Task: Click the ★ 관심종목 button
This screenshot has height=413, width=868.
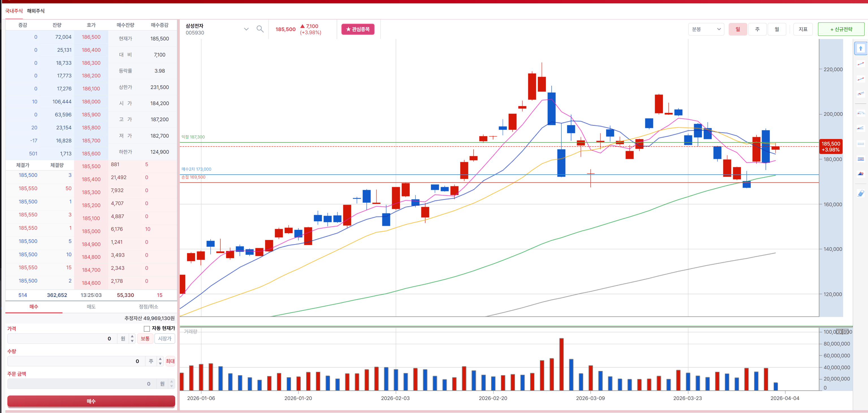Action: click(358, 29)
